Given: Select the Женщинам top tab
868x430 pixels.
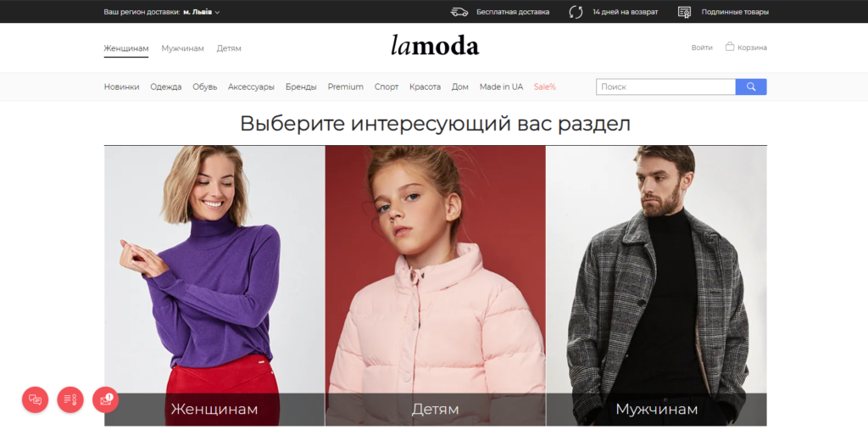Looking at the screenshot, I should point(126,48).
